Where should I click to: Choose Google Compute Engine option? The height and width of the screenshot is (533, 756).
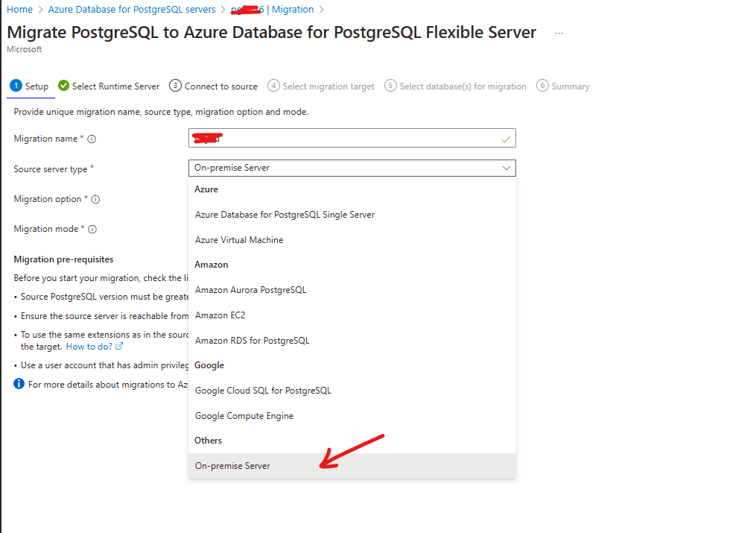pos(352,416)
